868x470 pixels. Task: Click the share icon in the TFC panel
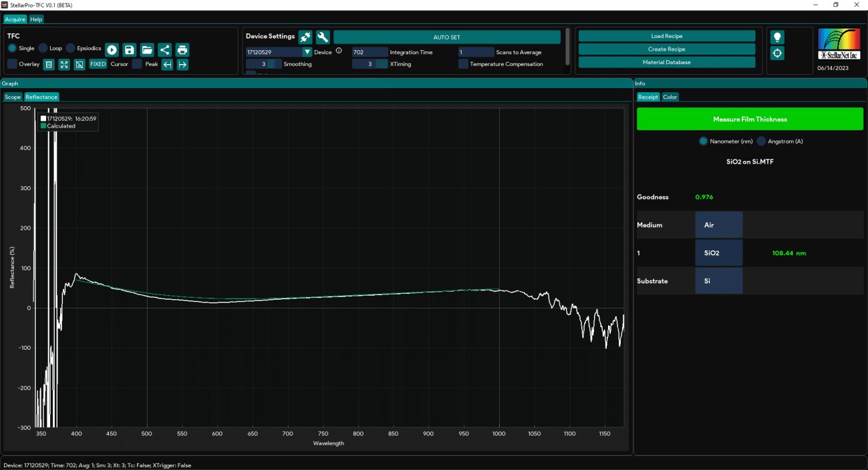point(164,49)
